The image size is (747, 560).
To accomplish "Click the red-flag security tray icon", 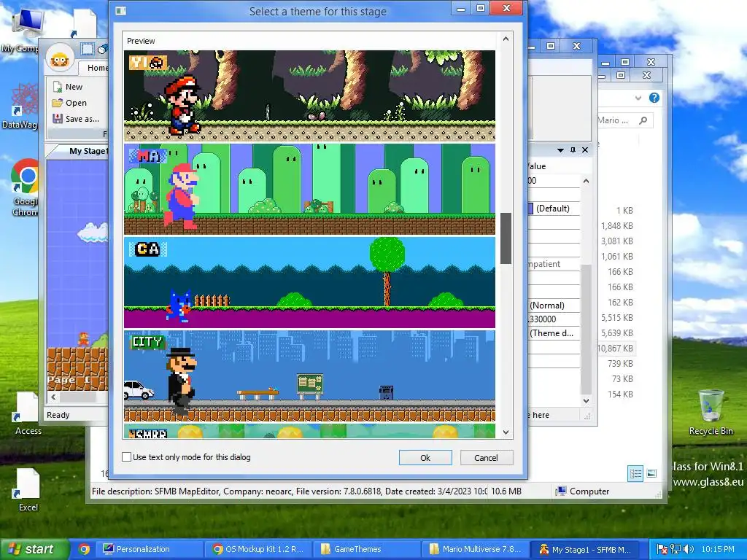I will click(x=662, y=549).
